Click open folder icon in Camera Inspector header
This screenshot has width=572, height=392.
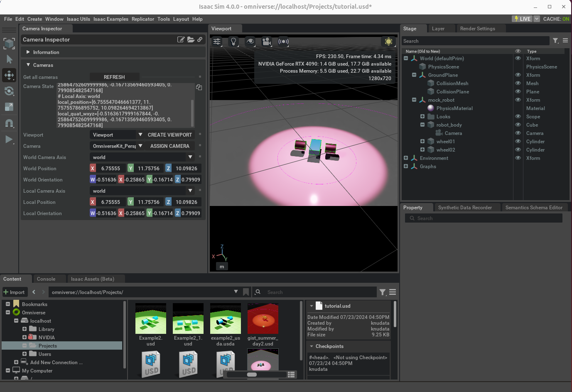191,39
